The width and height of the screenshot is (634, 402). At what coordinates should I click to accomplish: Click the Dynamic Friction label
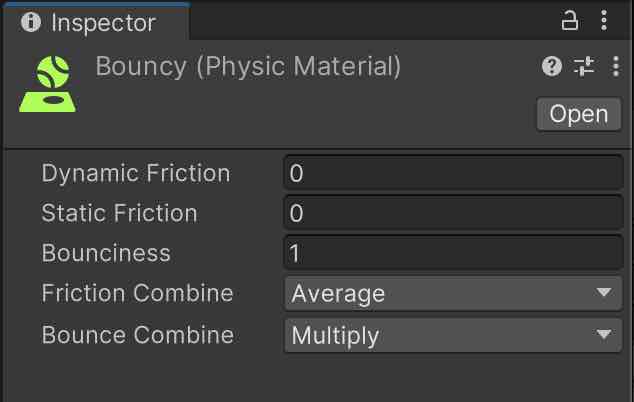coord(136,173)
